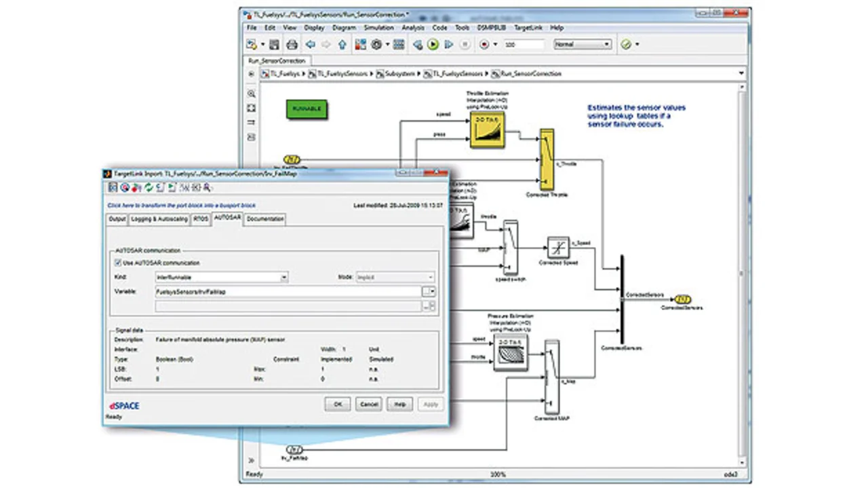Open the Analysis menu
The image size is (868, 488).
[412, 28]
